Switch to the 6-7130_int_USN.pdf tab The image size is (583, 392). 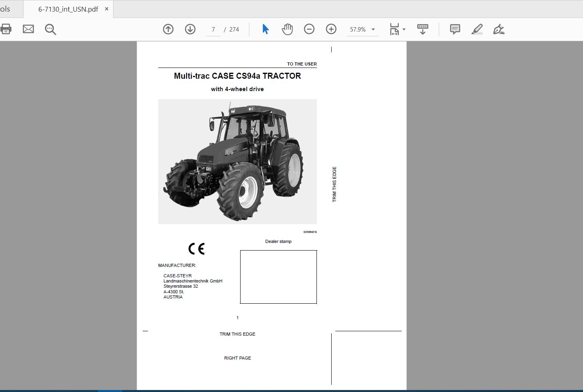pos(68,9)
